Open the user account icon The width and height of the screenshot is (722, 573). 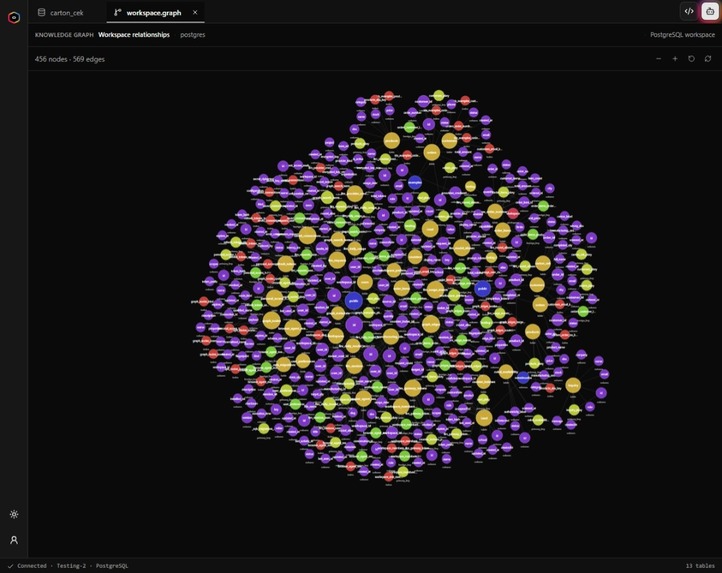(14, 540)
